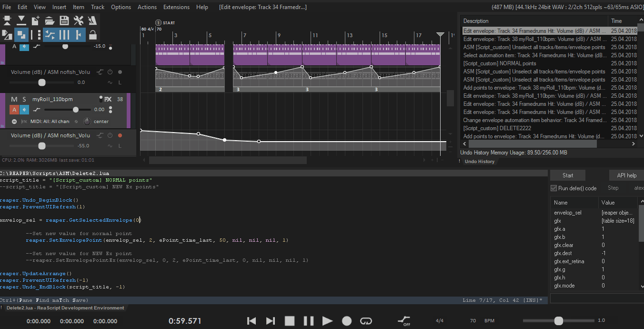Viewport: 644px width, 329px height.
Task: Click the Save Project floppy disk icon
Action: 64,21
